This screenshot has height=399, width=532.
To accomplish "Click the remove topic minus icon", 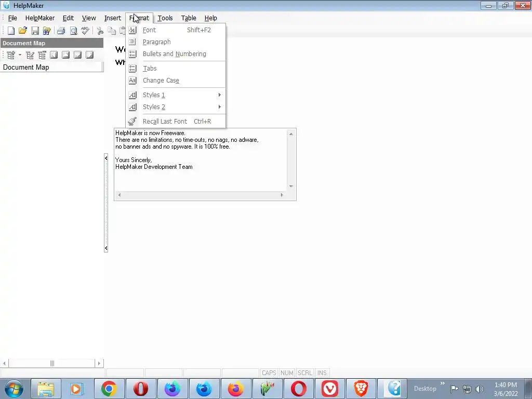I will click(42, 55).
